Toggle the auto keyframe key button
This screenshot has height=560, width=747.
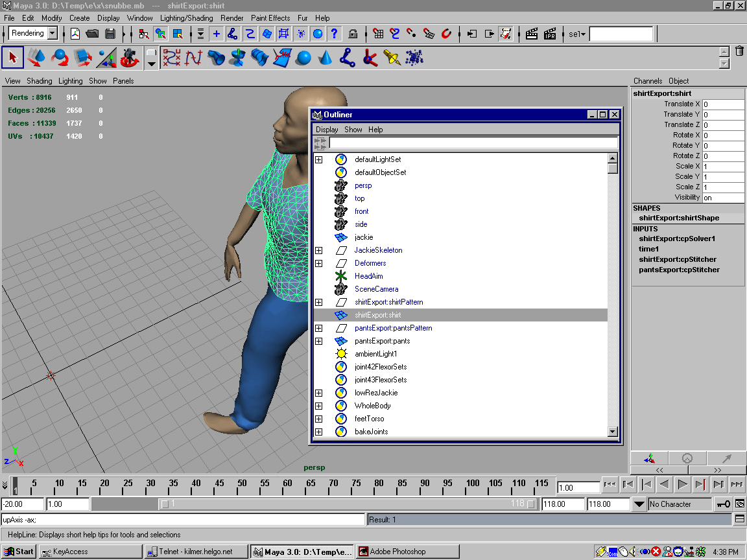[723, 504]
